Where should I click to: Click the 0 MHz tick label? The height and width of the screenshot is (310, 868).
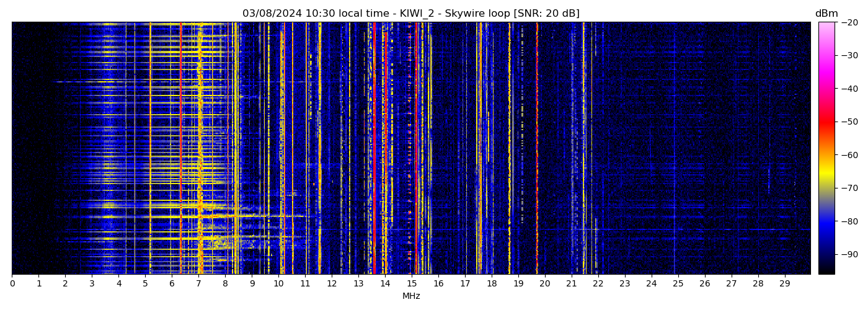tap(12, 284)
